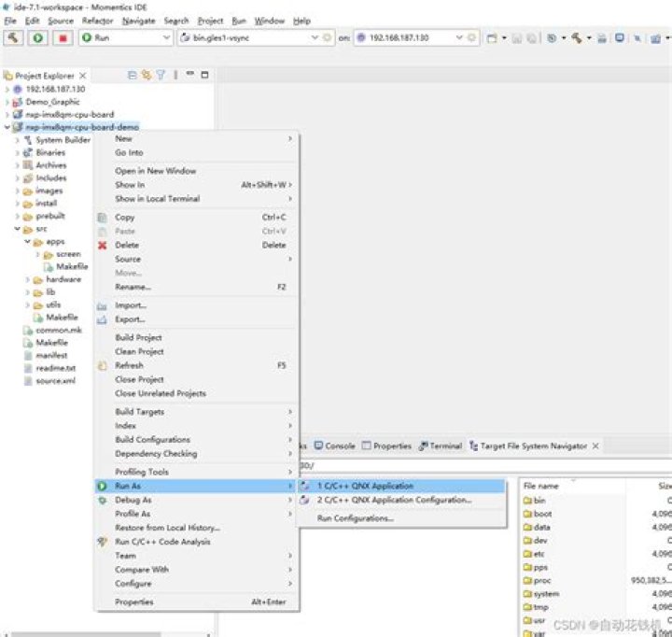Choose Run C/C++ Code Analysis
The height and width of the screenshot is (637, 672).
coord(197,542)
